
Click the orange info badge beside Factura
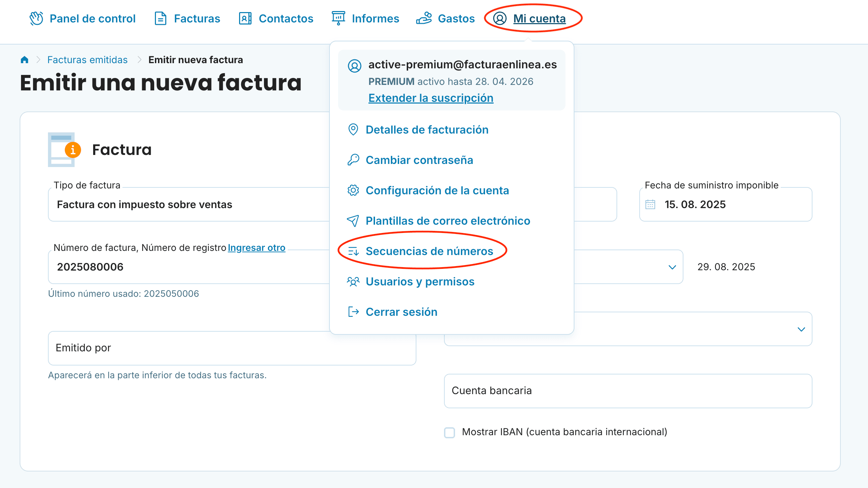pyautogui.click(x=73, y=150)
